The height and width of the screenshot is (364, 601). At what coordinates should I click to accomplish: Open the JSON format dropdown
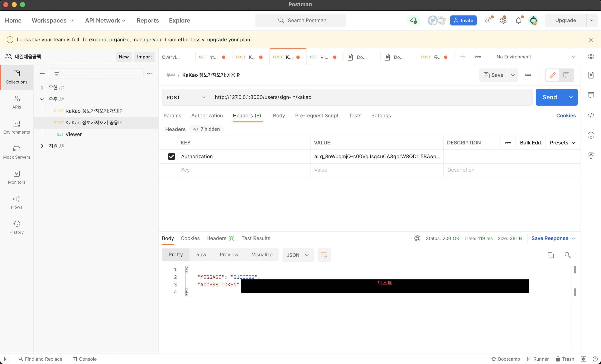click(298, 255)
